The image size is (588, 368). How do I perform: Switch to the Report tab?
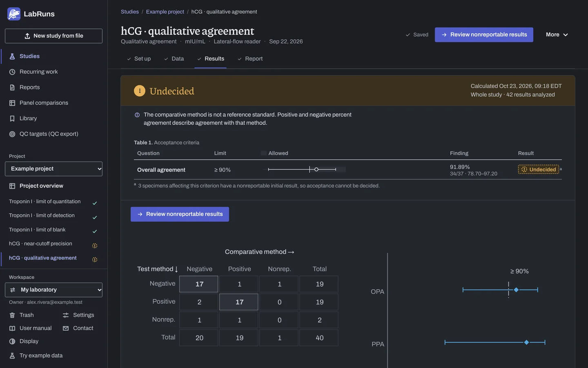tap(250, 59)
